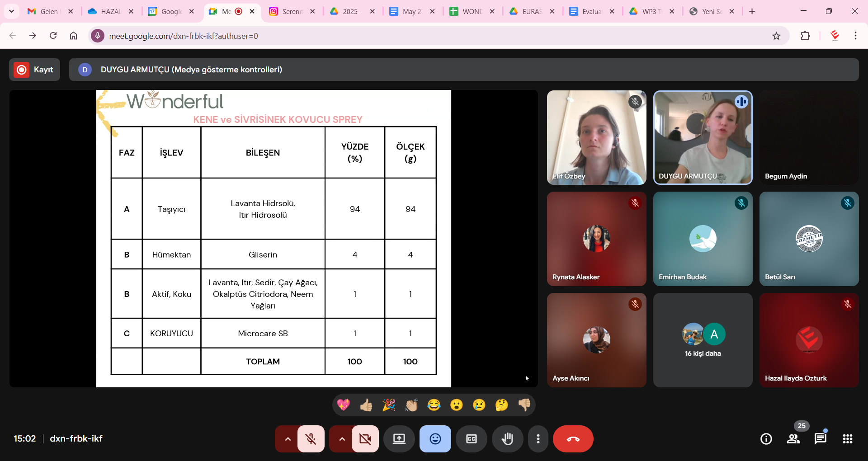Open the tab search dropdown chevron
The image size is (868, 461).
[x=11, y=11]
